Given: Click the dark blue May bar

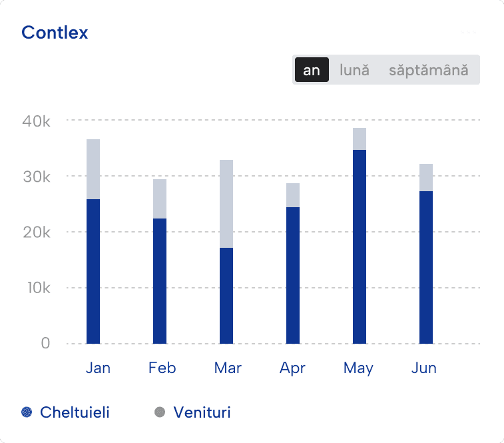Looking at the screenshot, I should (360, 246).
